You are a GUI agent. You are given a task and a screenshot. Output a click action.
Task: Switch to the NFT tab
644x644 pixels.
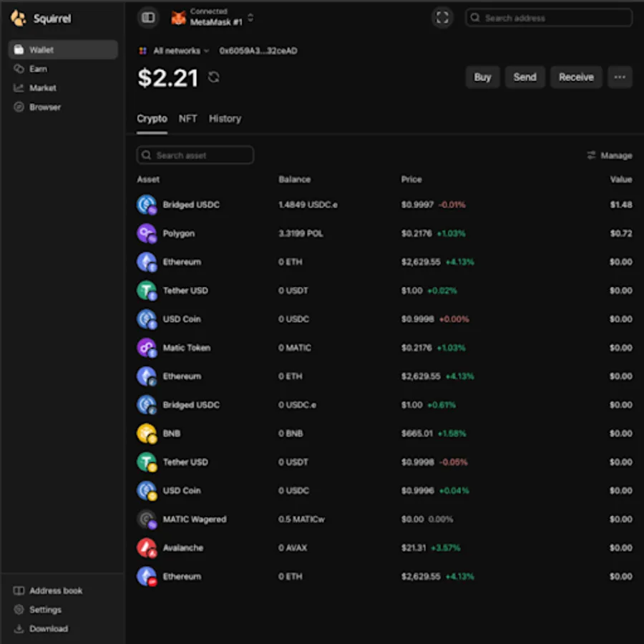[x=187, y=119]
